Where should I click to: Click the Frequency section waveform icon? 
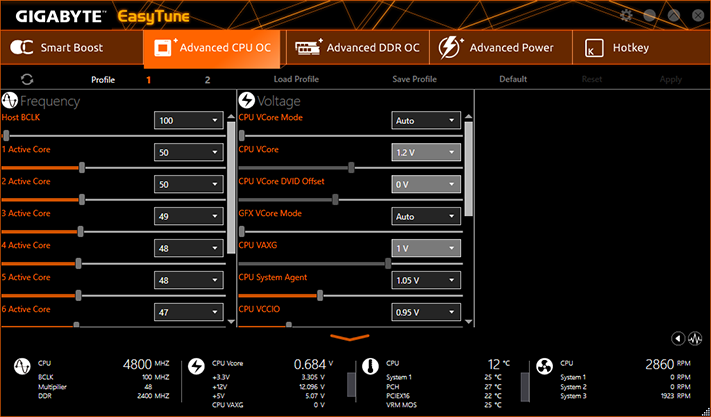click(10, 101)
